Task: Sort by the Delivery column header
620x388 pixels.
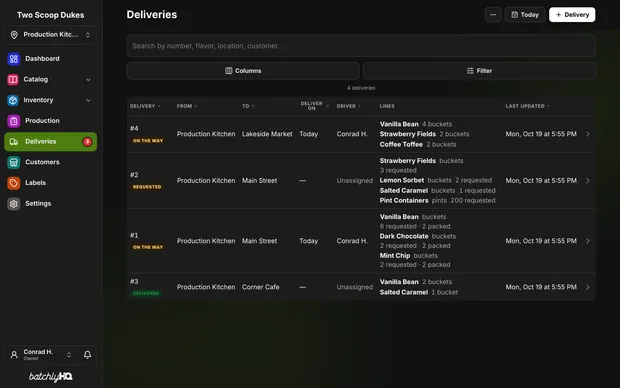Action: (145, 106)
